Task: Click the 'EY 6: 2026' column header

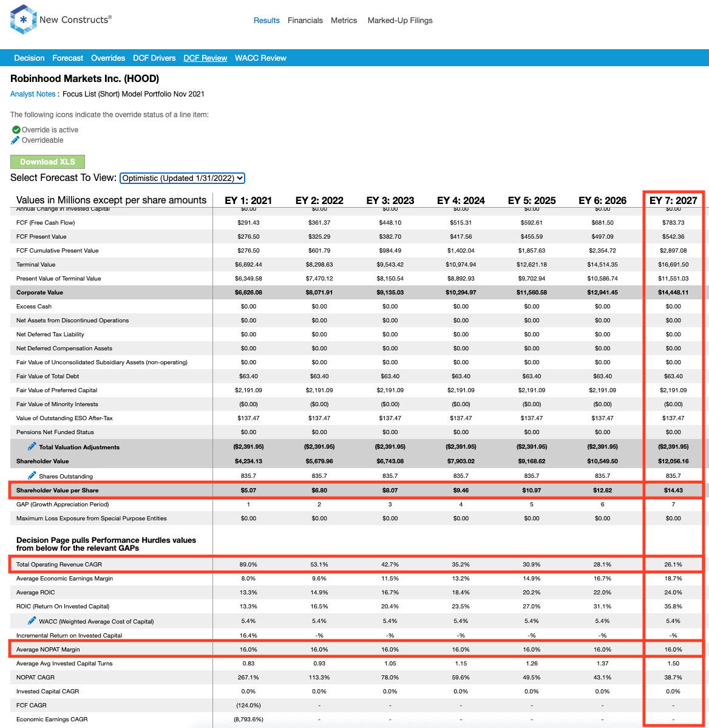Action: coord(603,200)
